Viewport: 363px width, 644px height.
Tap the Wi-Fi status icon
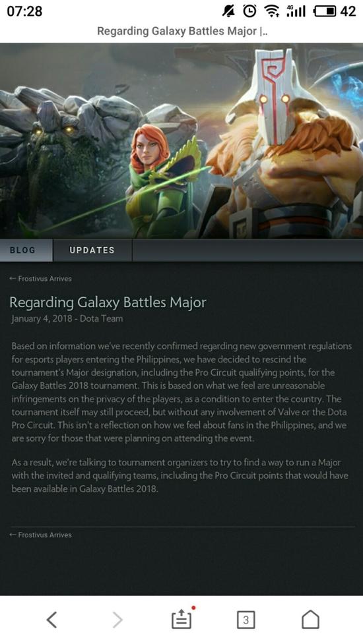pos(272,11)
